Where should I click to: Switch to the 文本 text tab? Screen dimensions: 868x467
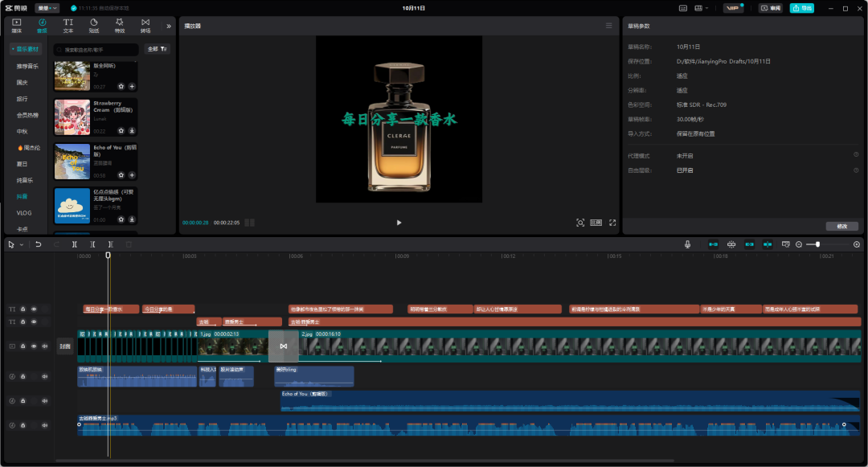68,26
